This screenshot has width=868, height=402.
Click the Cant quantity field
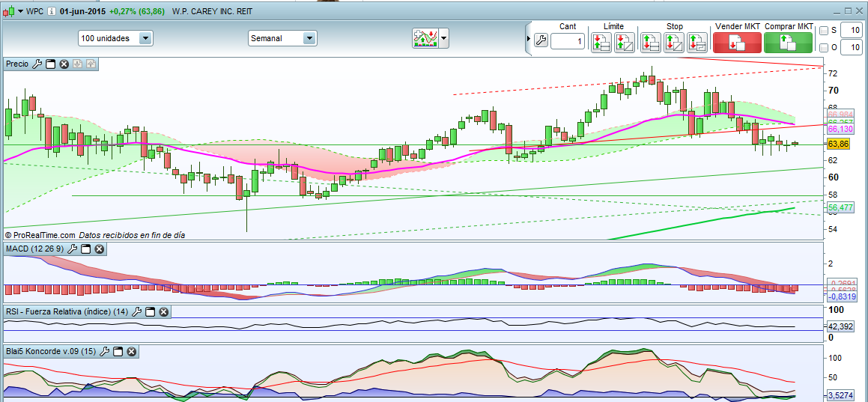pyautogui.click(x=568, y=41)
